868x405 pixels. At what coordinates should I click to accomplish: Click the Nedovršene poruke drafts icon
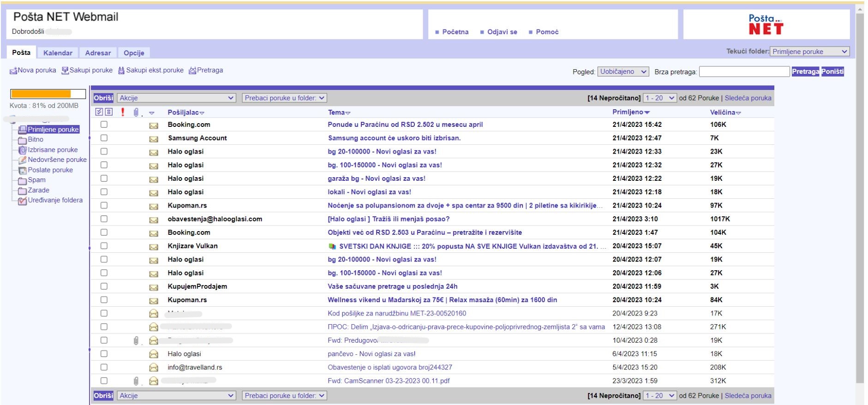point(22,160)
